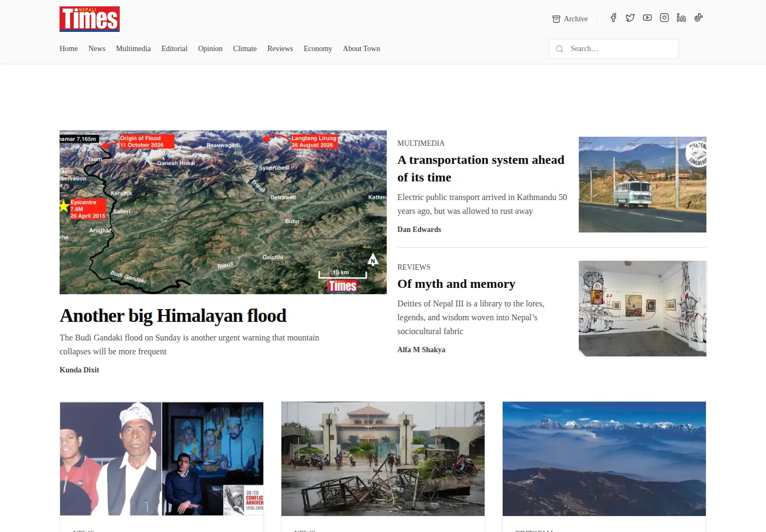Open the conflict anniversary portrait card image
This screenshot has height=532, width=766.
click(x=162, y=459)
